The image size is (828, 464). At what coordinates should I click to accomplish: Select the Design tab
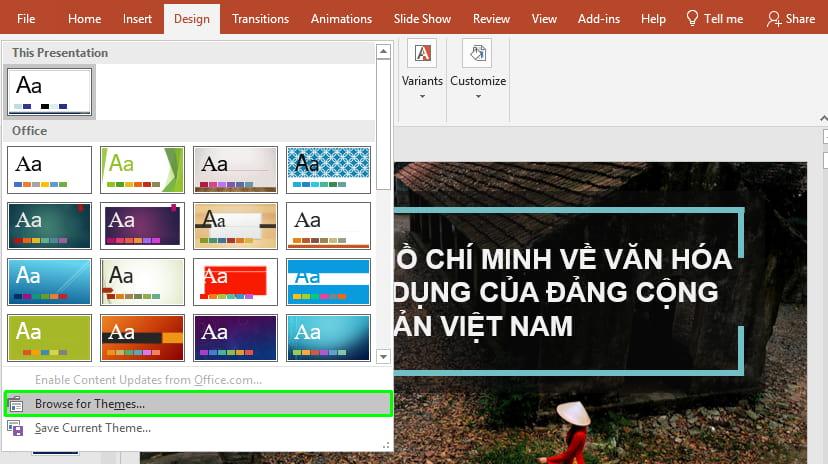(192, 19)
